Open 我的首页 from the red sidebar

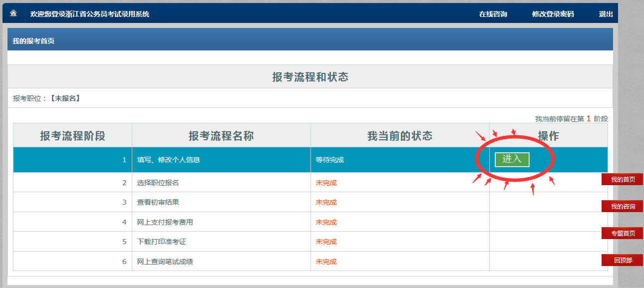(621, 179)
